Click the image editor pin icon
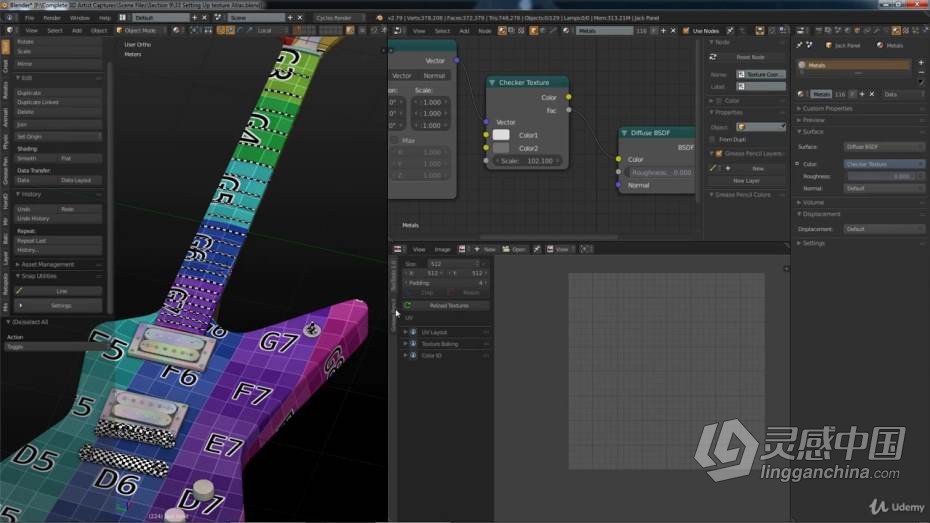This screenshot has width=930, height=523. coord(537,250)
